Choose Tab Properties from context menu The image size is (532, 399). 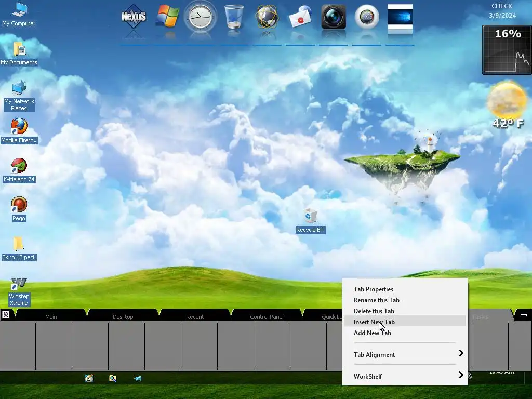click(405, 289)
